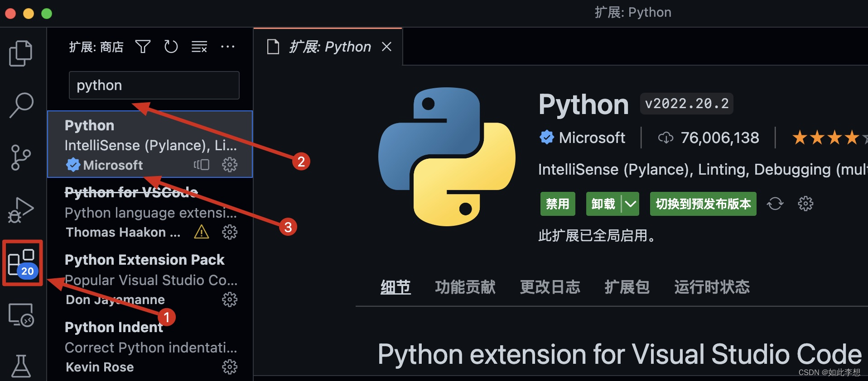Click the remote icon on Python Microsoft row

(x=202, y=165)
